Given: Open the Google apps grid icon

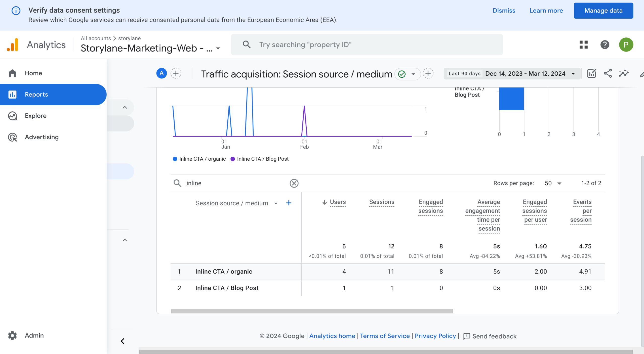Looking at the screenshot, I should (583, 45).
